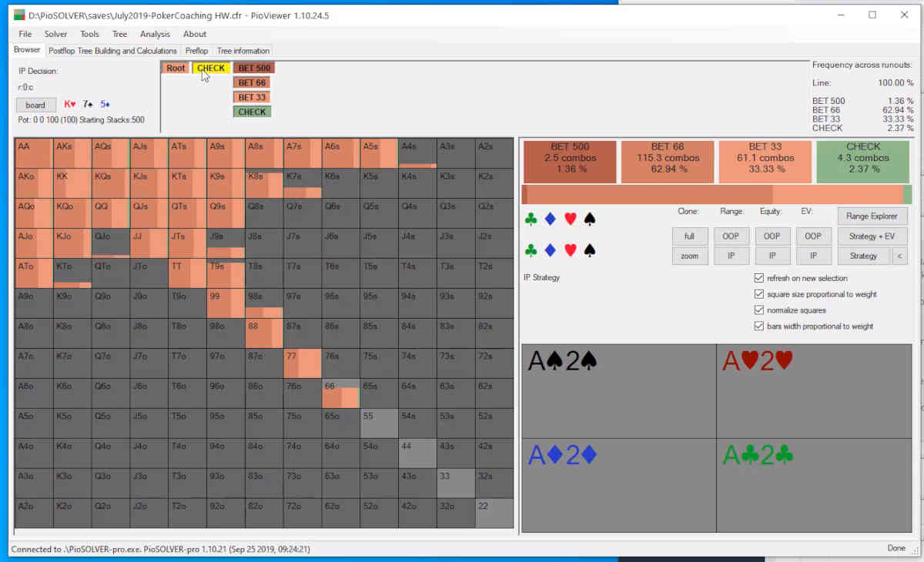Image resolution: width=924 pixels, height=562 pixels.
Task: Open the Tree menu
Action: point(119,34)
